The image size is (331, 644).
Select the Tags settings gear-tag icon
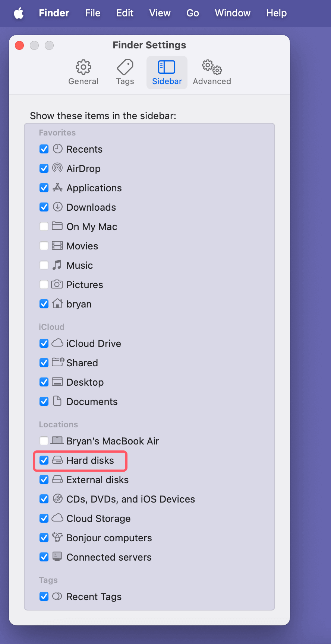click(124, 67)
